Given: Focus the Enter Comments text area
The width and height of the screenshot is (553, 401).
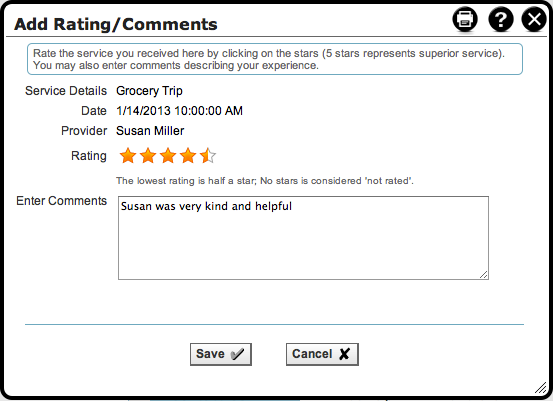Looking at the screenshot, I should coord(303,238).
